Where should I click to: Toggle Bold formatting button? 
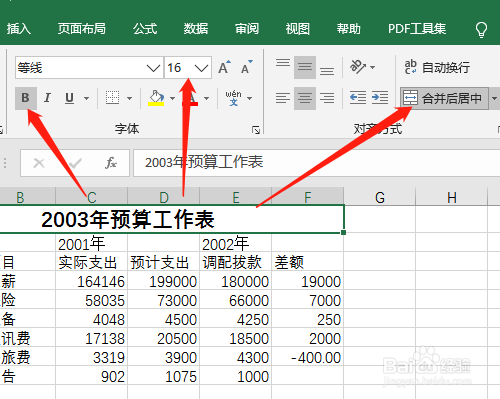26,98
